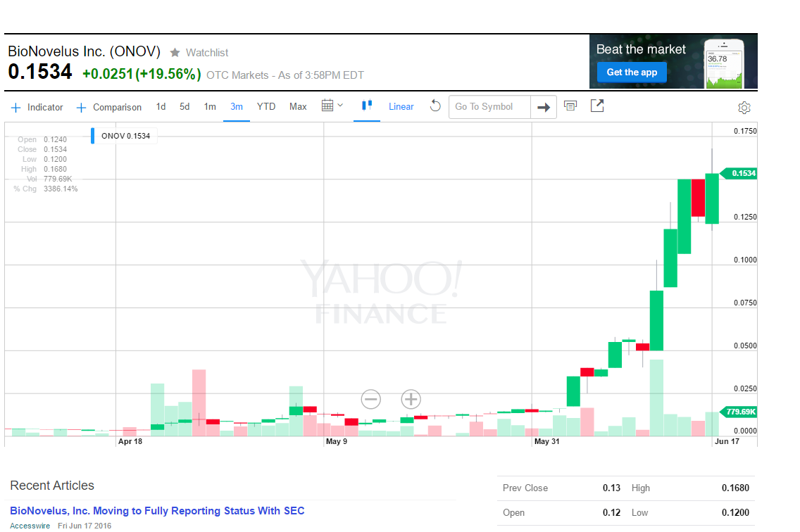Submit symbol with the arrow button
800x532 pixels.
[x=544, y=107]
